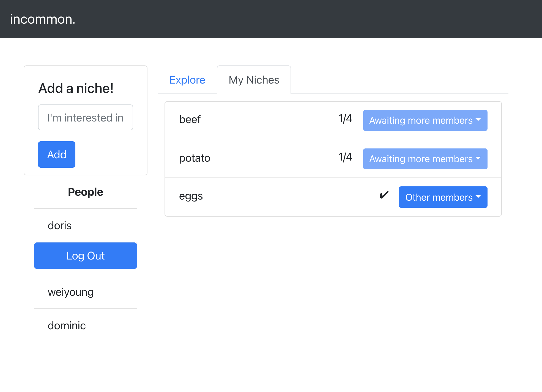Switch to the Explore tab
Viewport: 542px width, 392px height.
pos(187,80)
